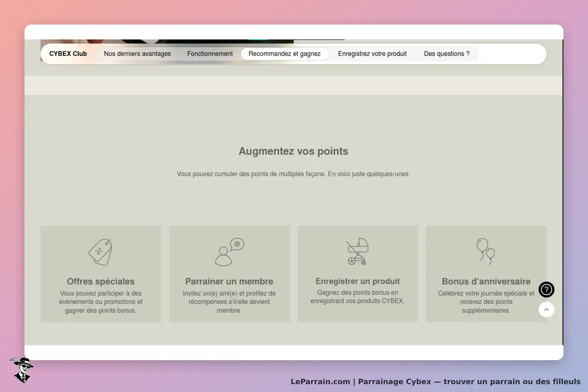Click the round up-arrow back-to-top button
This screenshot has height=392, width=588.
pyautogui.click(x=546, y=309)
